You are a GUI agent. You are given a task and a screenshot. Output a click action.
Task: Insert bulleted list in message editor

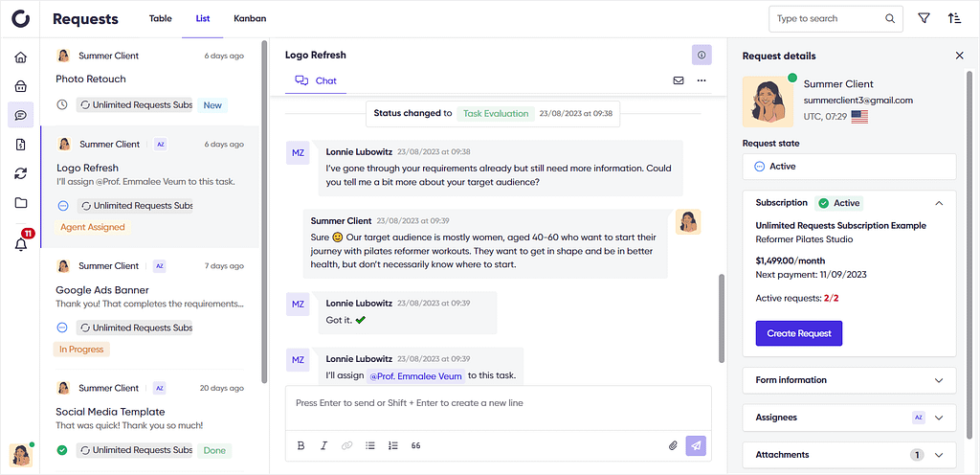point(370,445)
